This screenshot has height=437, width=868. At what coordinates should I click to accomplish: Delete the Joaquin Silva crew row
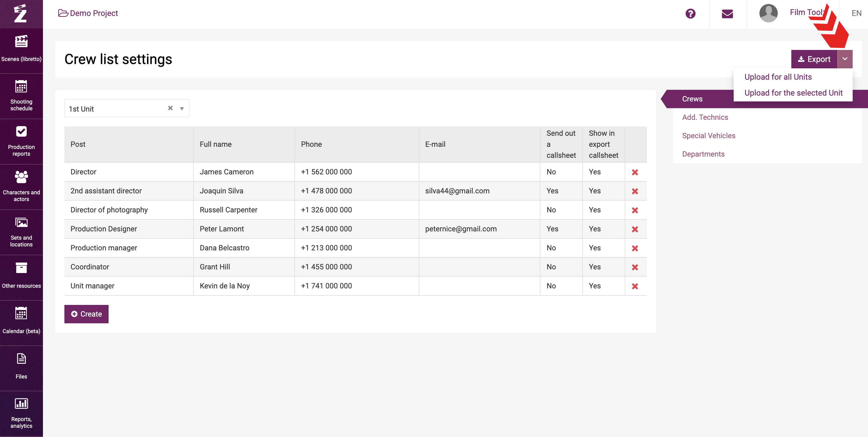(635, 191)
